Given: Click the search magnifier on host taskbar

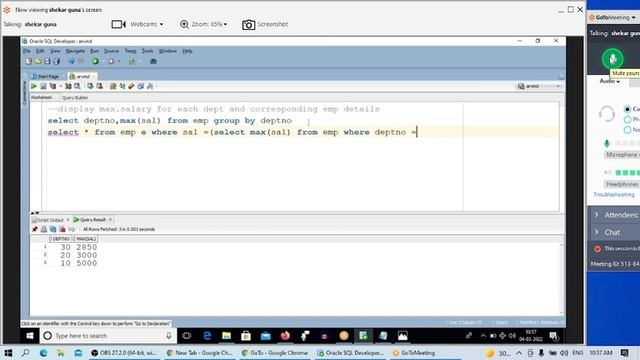Looking at the screenshot, I should [x=25, y=353].
